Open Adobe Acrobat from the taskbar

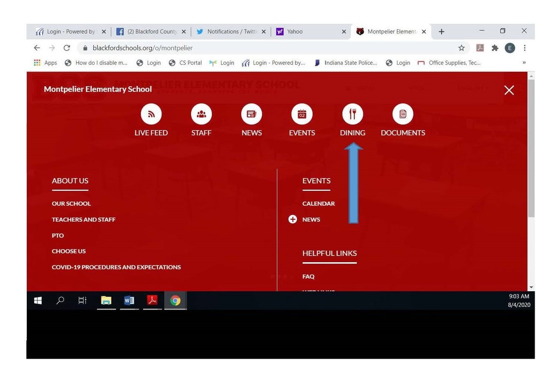coord(152,300)
